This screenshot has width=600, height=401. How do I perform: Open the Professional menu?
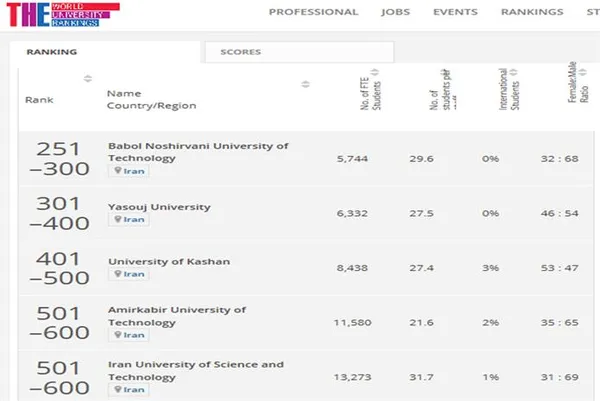click(313, 12)
